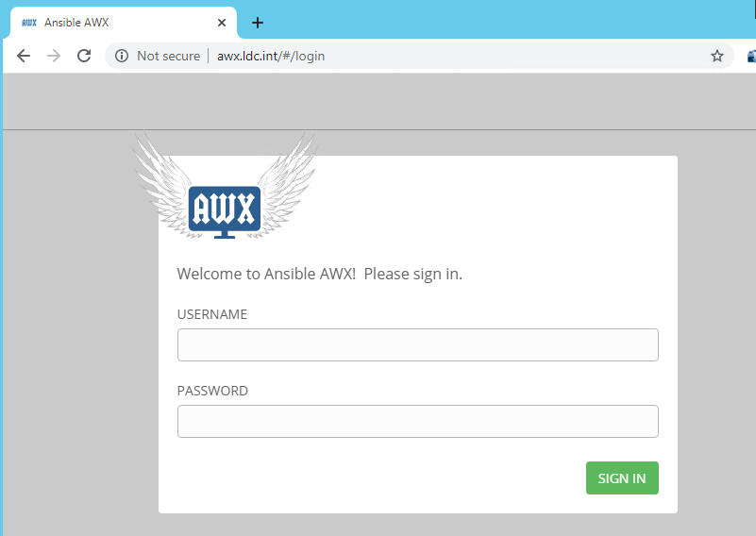
Task: Click the Not secure label text
Action: 168,56
